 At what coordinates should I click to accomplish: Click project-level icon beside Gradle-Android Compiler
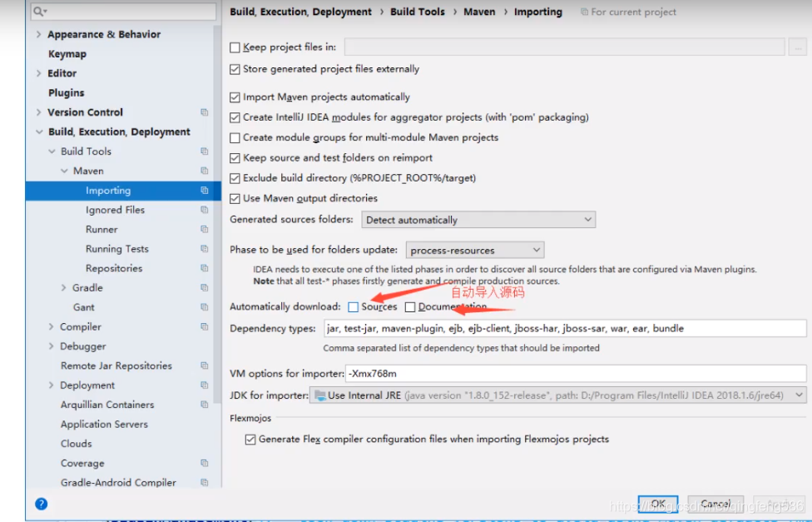coord(205,483)
